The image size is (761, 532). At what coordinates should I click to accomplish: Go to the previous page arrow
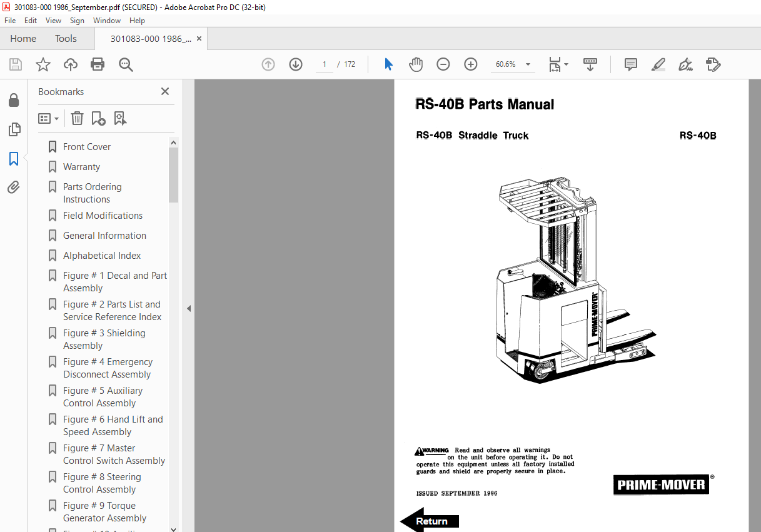pos(268,64)
